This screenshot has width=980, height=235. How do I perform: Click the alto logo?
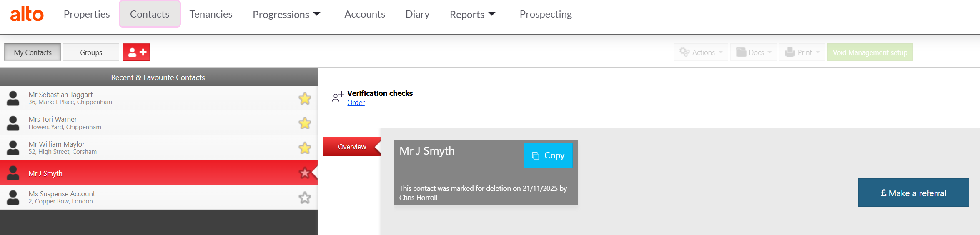pyautogui.click(x=27, y=14)
